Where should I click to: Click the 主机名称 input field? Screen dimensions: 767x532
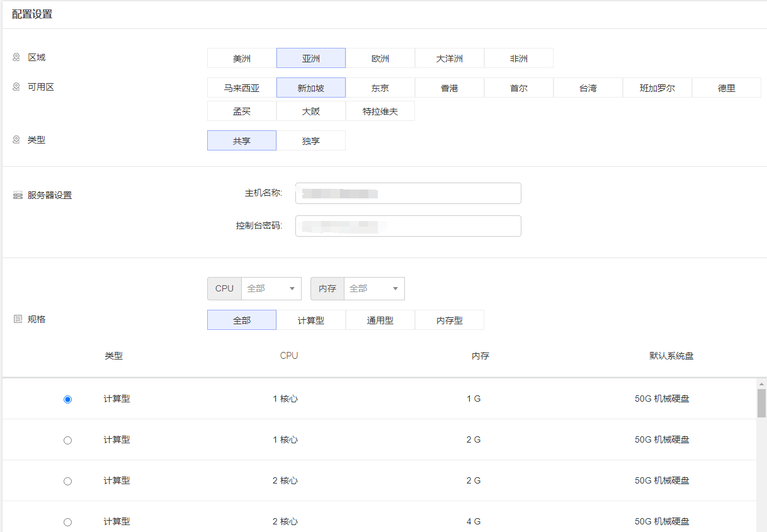pyautogui.click(x=408, y=193)
